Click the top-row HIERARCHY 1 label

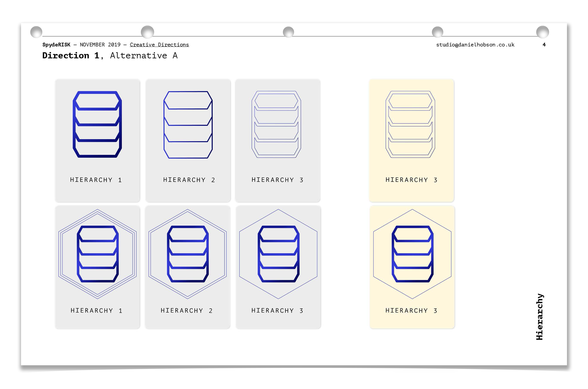point(96,180)
